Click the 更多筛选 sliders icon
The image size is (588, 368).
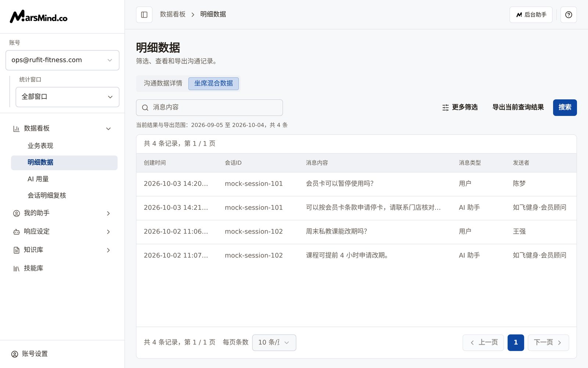pos(445,107)
